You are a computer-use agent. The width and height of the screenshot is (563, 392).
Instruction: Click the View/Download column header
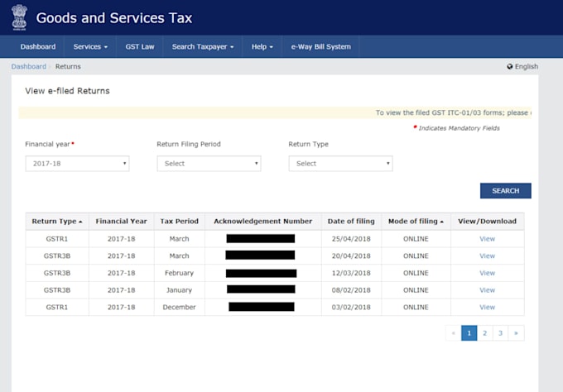pyautogui.click(x=487, y=222)
